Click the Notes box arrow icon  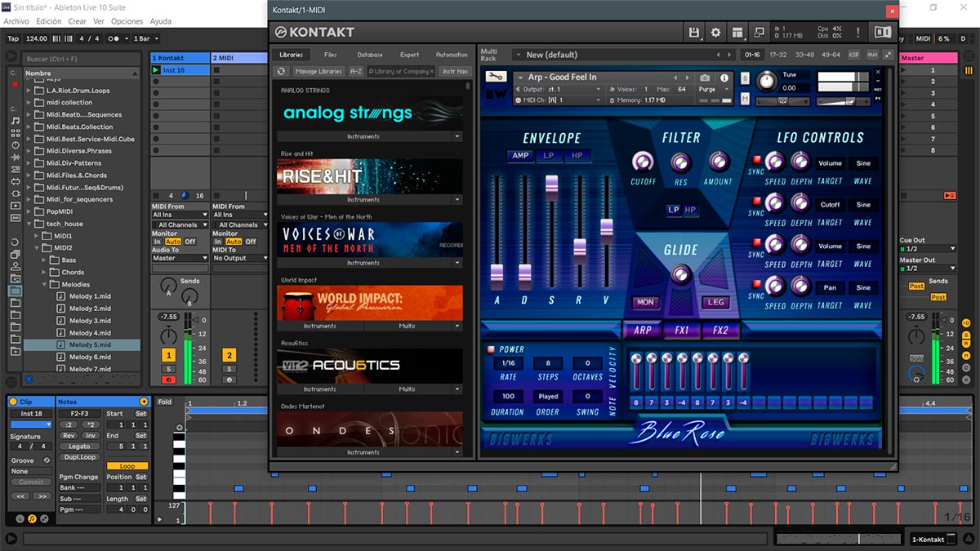pyautogui.click(x=144, y=402)
